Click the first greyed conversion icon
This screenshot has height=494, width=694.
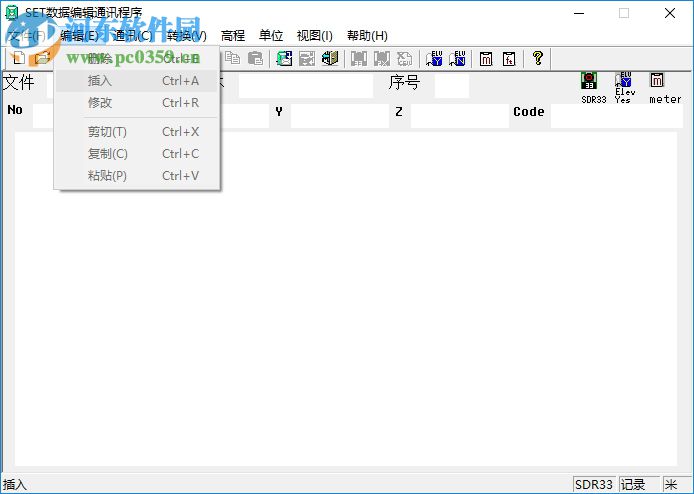point(359,58)
